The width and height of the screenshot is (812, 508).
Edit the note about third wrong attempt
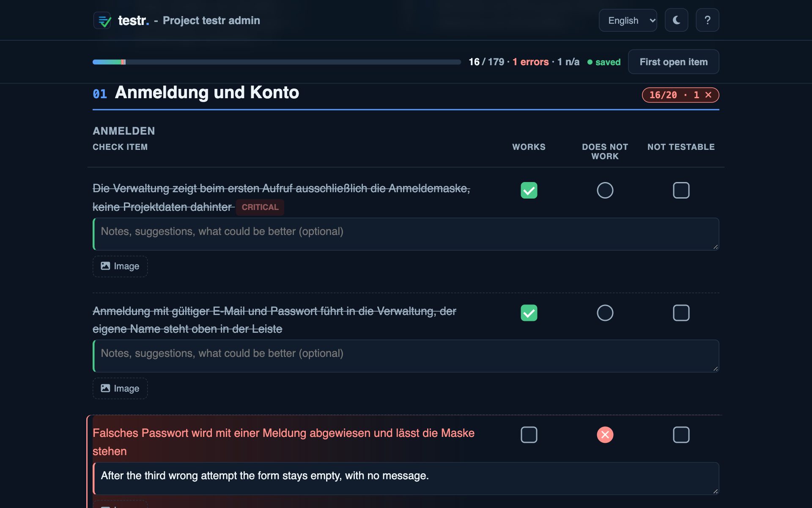coord(406,478)
